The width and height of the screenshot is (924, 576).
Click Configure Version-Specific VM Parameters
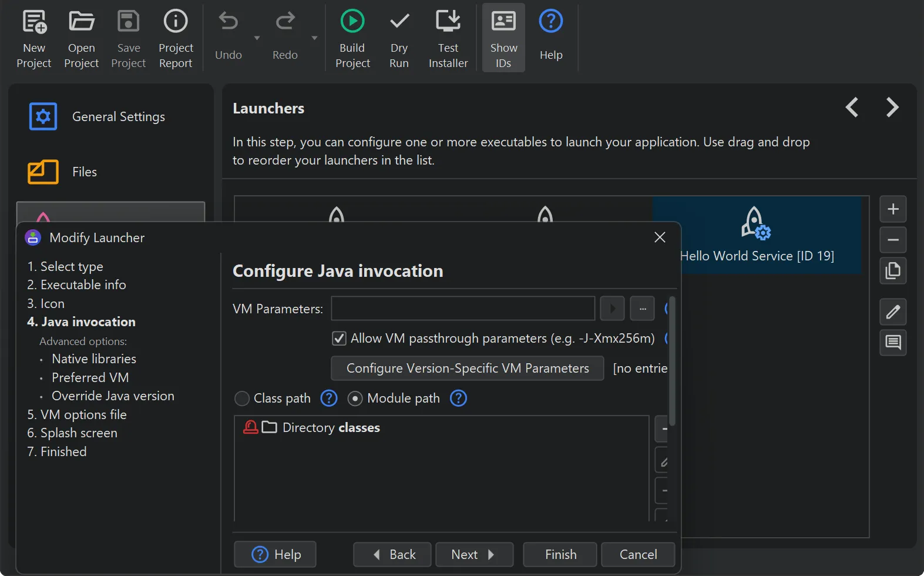click(x=468, y=368)
